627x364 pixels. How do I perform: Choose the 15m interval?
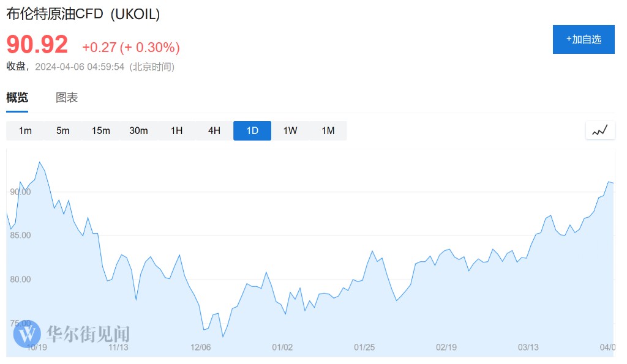click(101, 131)
